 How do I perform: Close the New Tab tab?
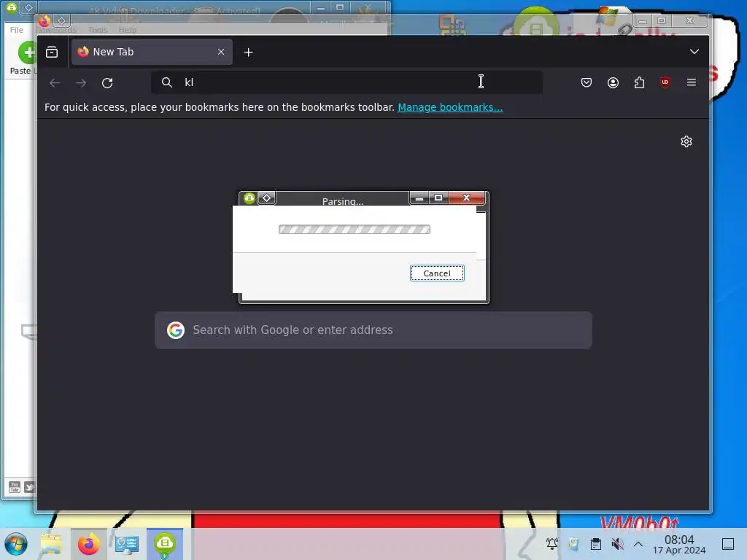221,52
